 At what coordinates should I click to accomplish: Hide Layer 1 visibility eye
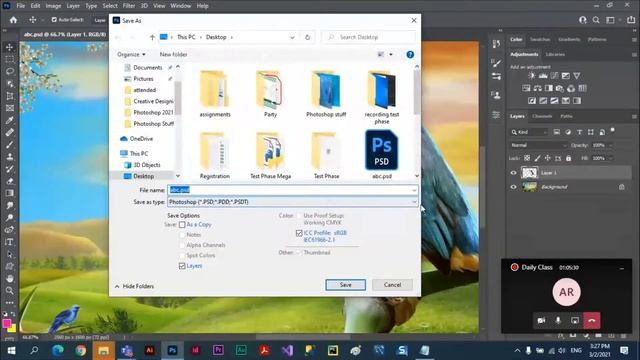(513, 173)
